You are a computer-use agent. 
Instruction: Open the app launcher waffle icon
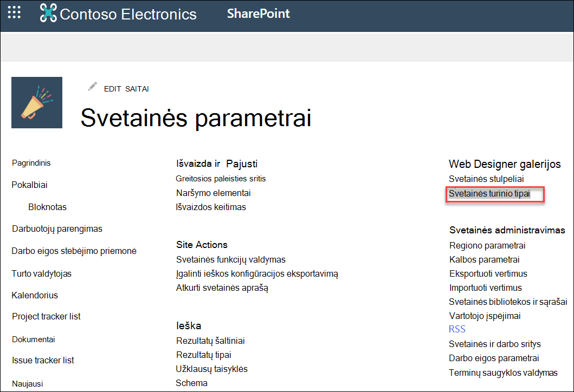tap(14, 12)
